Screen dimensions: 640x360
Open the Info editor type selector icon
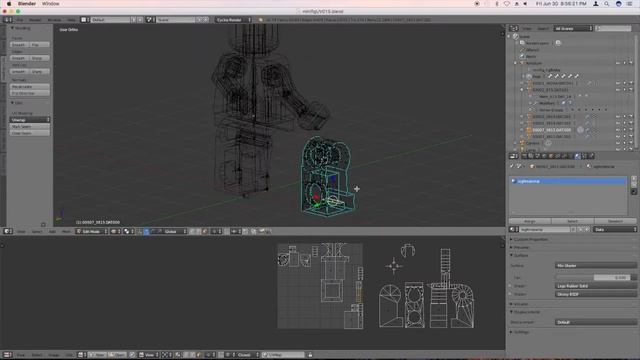pos(8,20)
